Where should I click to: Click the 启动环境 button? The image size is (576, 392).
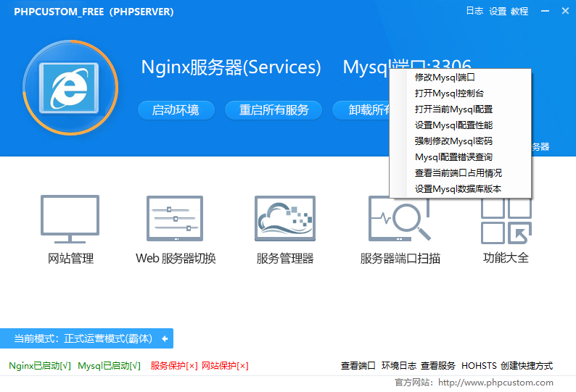click(176, 110)
